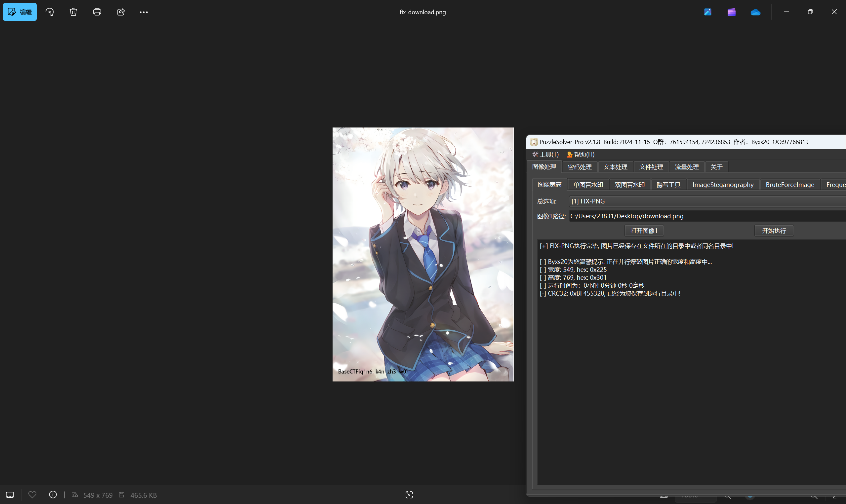Click the 图像1路径 path input field
The image size is (846, 504).
[x=707, y=216]
